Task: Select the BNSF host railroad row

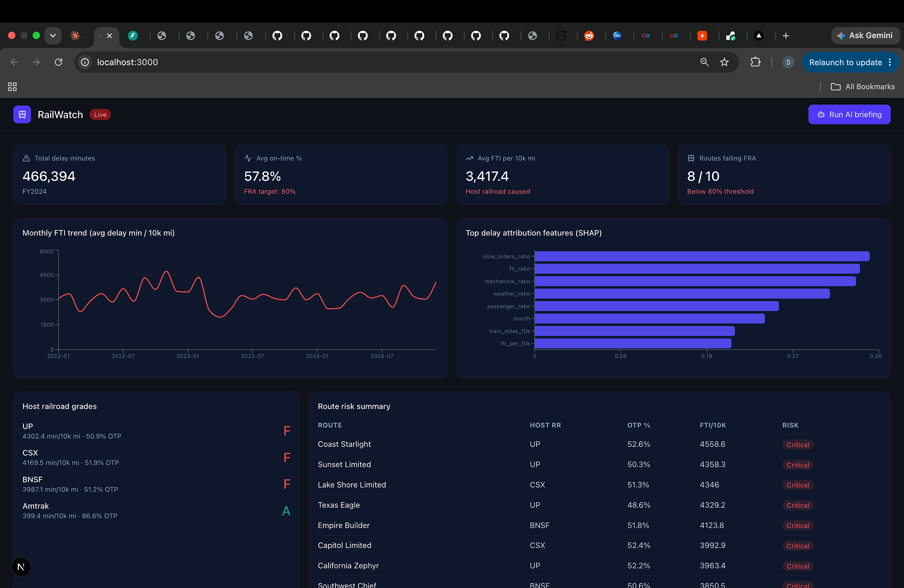Action: (156, 484)
